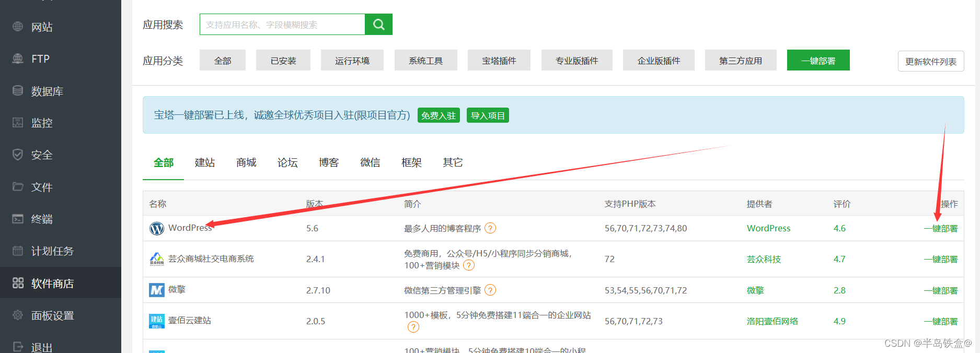The width and height of the screenshot is (980, 353).
Task: Filter apps by 宝塔插件 category
Action: point(499,61)
